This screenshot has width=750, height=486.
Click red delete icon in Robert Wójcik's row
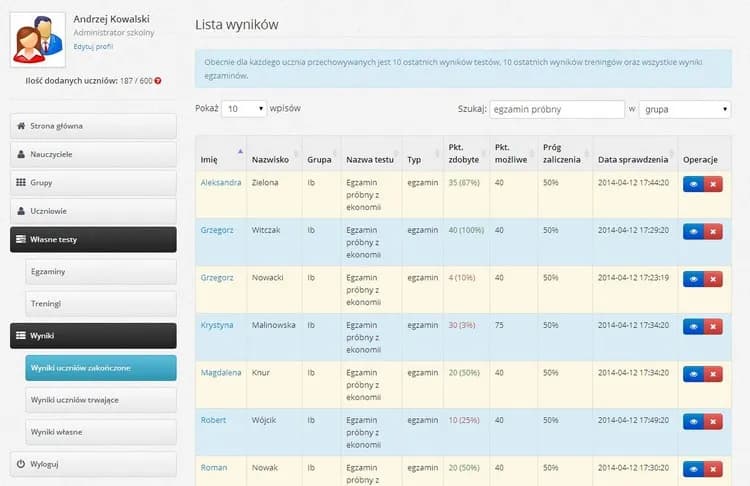(x=712, y=422)
